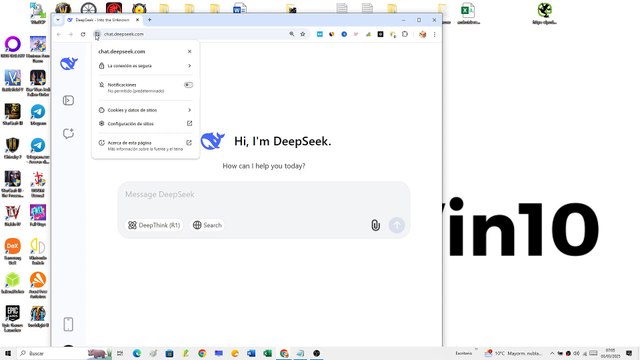Open the Chrome three-dot menu
640x360 pixels.
tap(434, 34)
